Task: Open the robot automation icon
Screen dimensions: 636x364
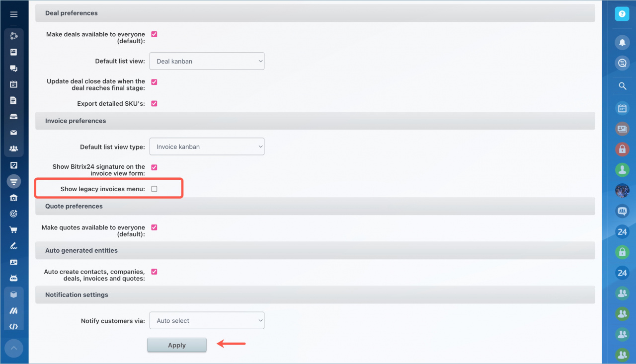Action: (x=14, y=278)
